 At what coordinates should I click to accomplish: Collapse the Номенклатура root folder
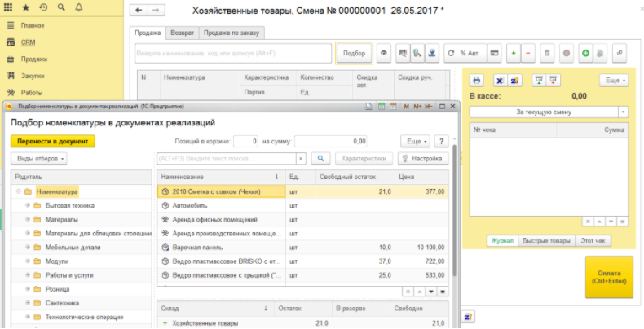(19, 191)
